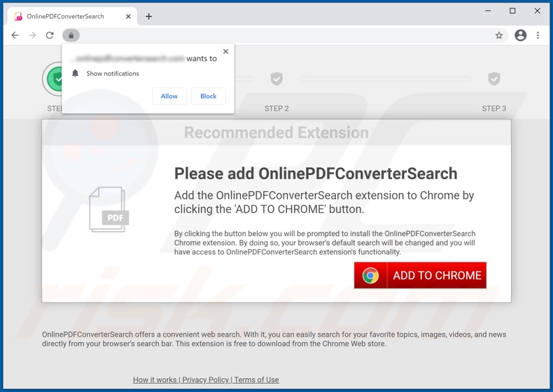Click the Step 2 shield icon

click(276, 78)
